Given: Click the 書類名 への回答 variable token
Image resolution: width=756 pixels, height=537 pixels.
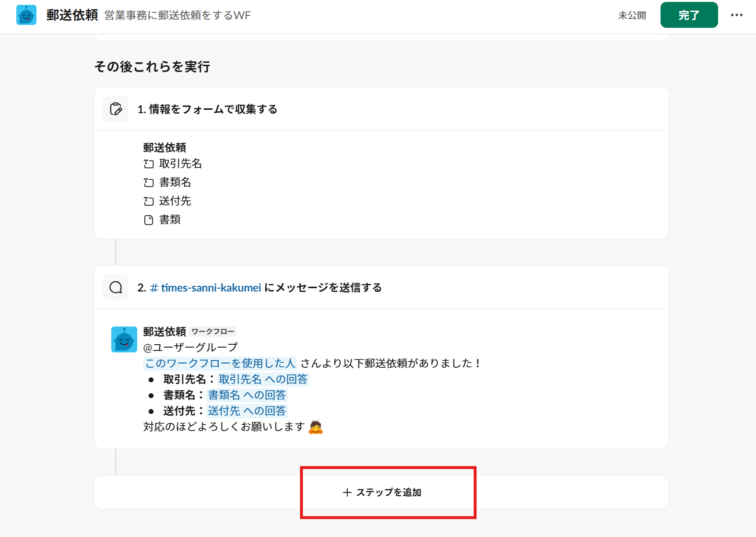Looking at the screenshot, I should coord(247,395).
